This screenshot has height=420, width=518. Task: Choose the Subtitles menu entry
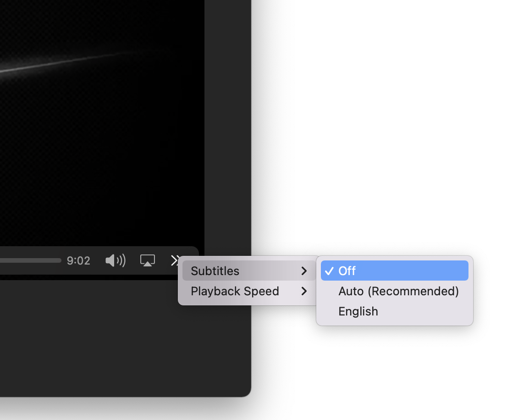tap(215, 271)
